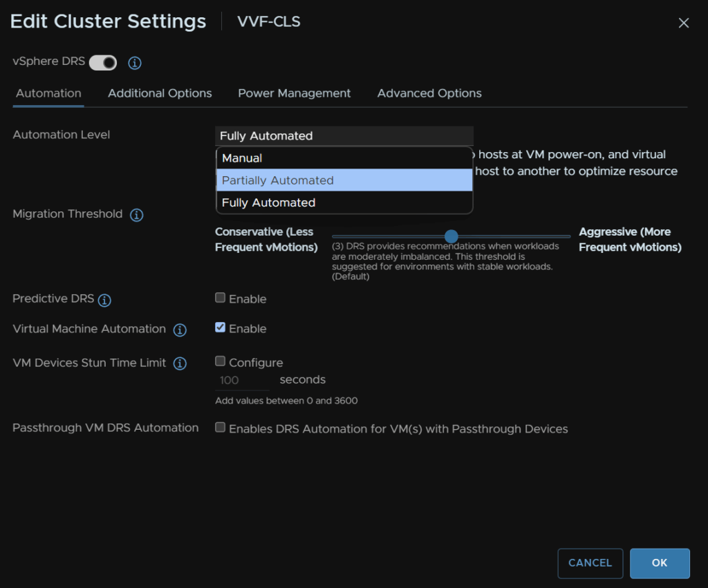The width and height of the screenshot is (708, 588).
Task: Show the Predictive DRS info tooltip icon
Action: tap(105, 300)
